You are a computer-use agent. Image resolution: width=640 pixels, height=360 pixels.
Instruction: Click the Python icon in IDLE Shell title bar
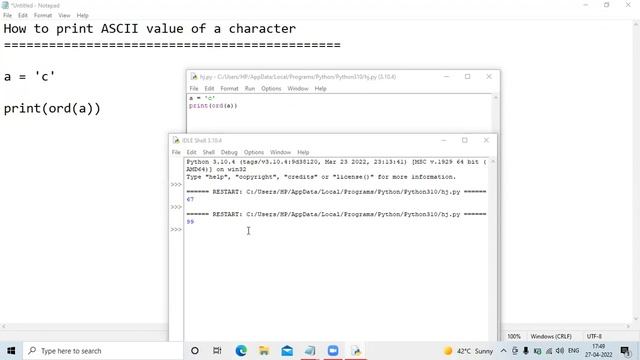tap(176, 140)
